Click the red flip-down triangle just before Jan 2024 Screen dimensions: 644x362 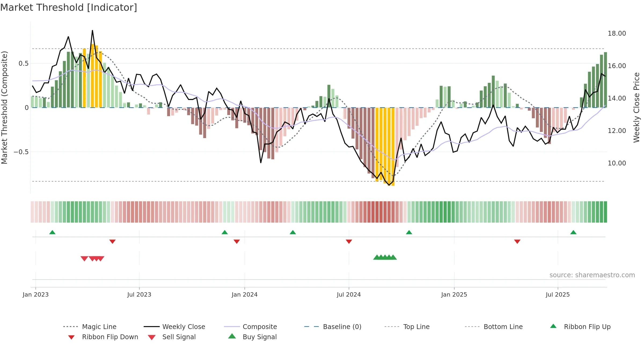point(237,242)
